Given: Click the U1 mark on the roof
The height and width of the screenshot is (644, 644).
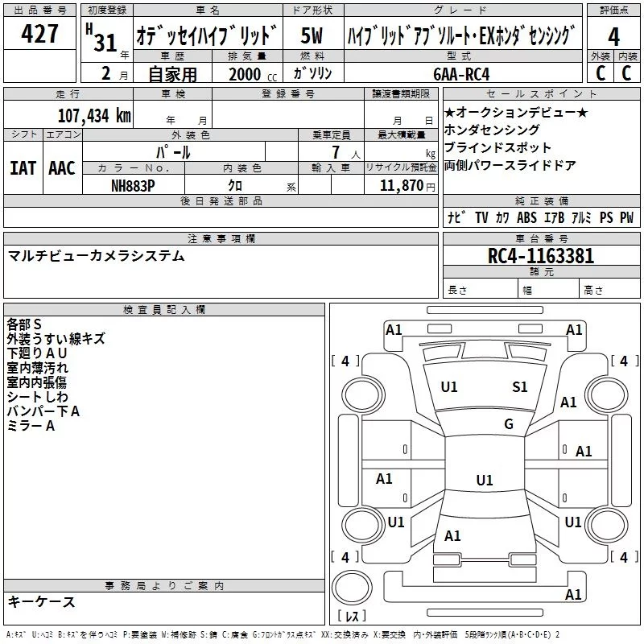Looking at the screenshot, I should click(x=485, y=480).
